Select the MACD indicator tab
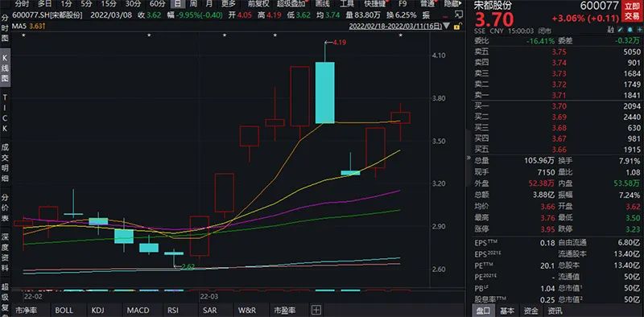 tap(138, 310)
